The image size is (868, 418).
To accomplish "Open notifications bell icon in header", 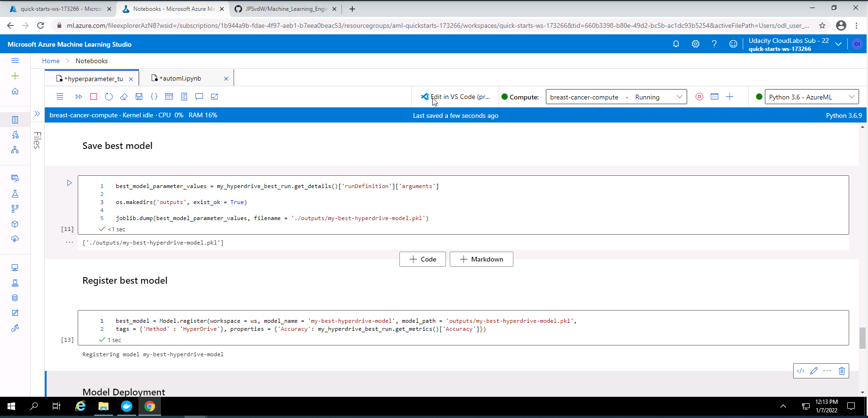I will [x=676, y=44].
